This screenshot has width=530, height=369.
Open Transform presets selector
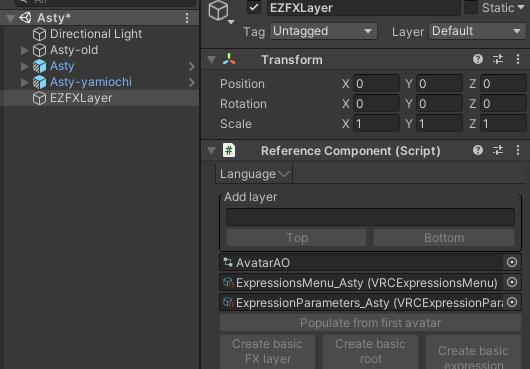pyautogui.click(x=498, y=59)
